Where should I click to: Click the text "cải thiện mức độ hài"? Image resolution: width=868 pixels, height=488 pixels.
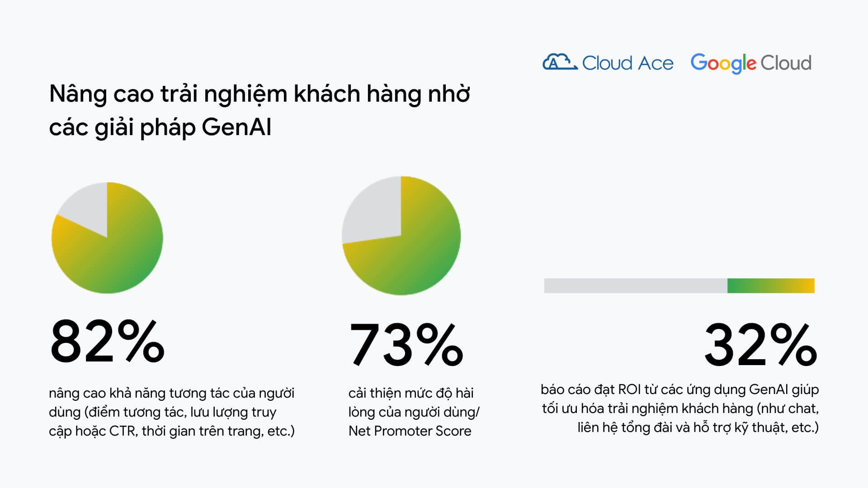click(x=410, y=393)
